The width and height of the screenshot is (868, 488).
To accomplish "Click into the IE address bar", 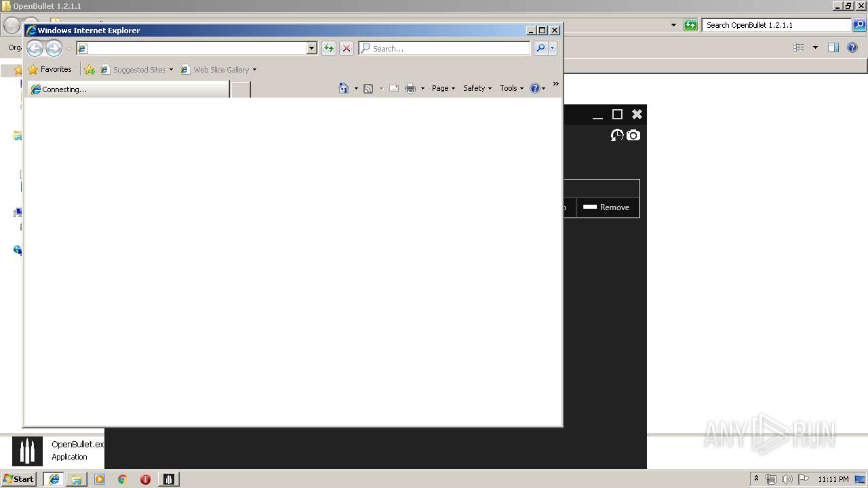I will click(197, 48).
